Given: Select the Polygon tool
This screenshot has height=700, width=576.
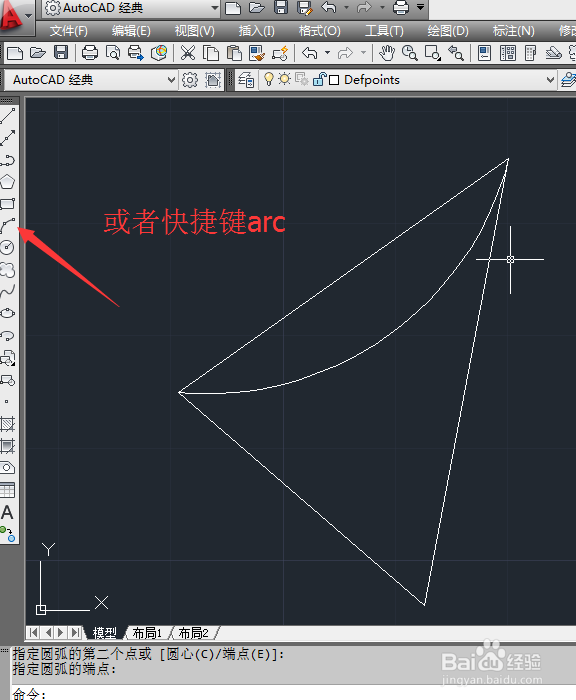Looking at the screenshot, I should click(x=8, y=182).
